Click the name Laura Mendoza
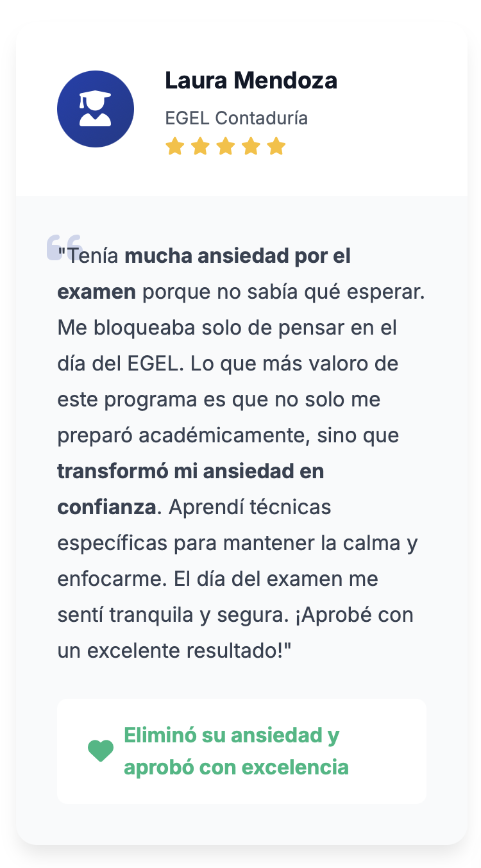 pos(251,81)
